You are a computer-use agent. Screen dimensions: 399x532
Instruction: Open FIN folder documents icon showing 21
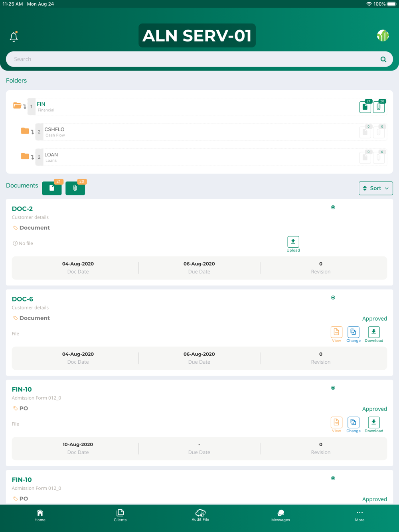pyautogui.click(x=365, y=107)
